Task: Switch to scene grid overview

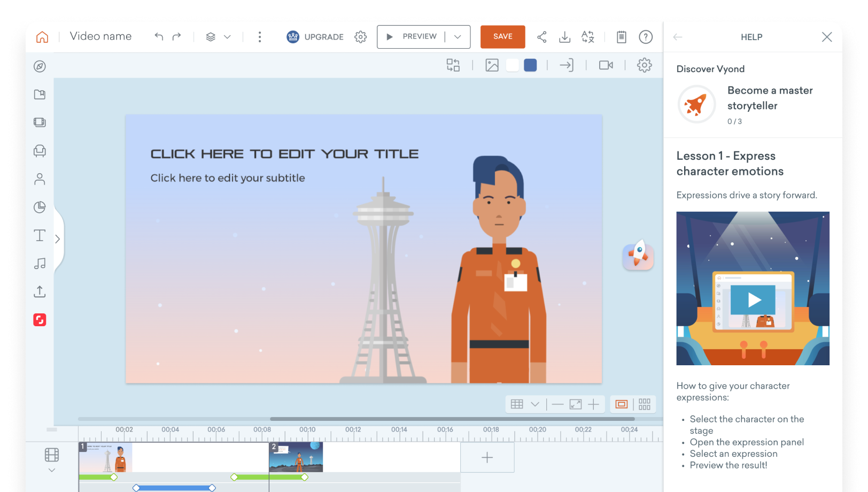Action: click(645, 404)
